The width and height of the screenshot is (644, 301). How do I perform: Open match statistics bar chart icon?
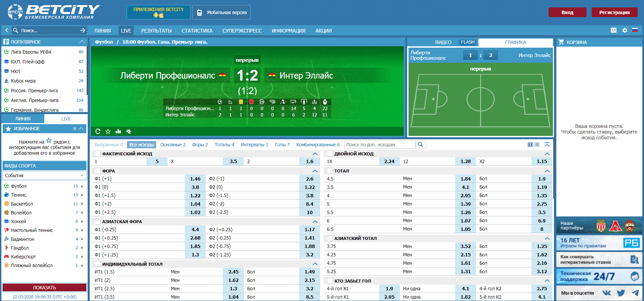pos(118,131)
